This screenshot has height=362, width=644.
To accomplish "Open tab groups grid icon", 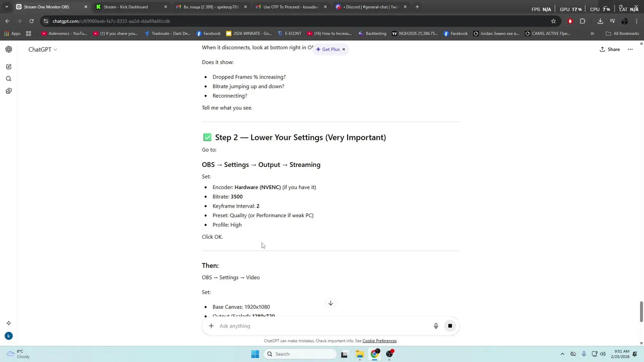I will click(x=29, y=34).
